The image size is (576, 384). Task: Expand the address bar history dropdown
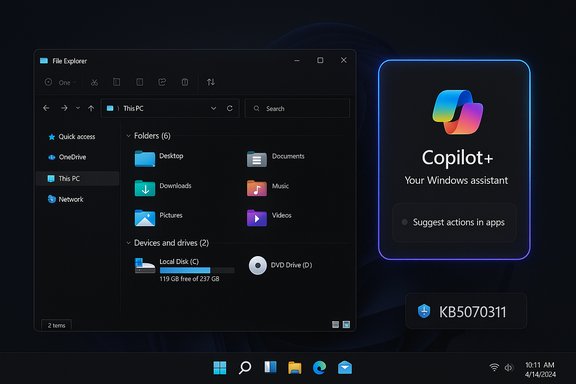tap(213, 108)
